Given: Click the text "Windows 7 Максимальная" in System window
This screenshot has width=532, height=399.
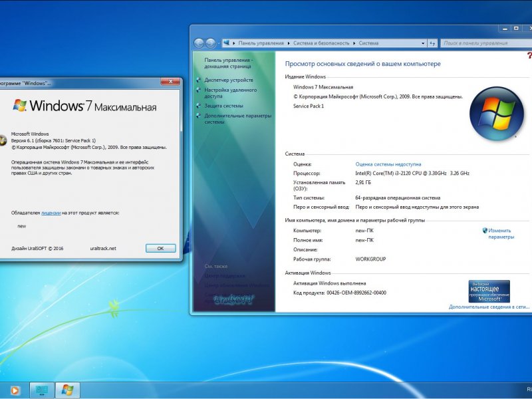Looking at the screenshot, I should 323,87.
